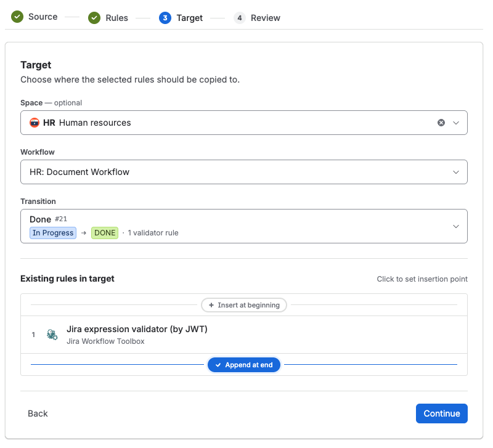This screenshot has height=448, width=493.
Task: Open the Workflow dropdown
Action: [244, 172]
